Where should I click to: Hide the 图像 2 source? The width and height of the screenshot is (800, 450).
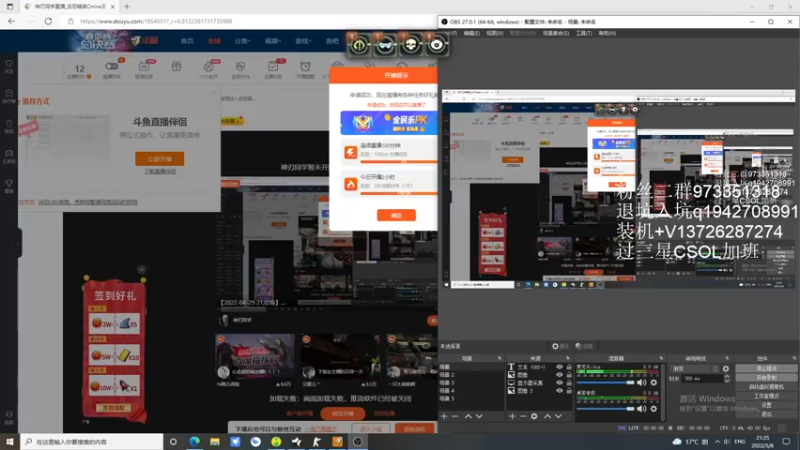559,390
